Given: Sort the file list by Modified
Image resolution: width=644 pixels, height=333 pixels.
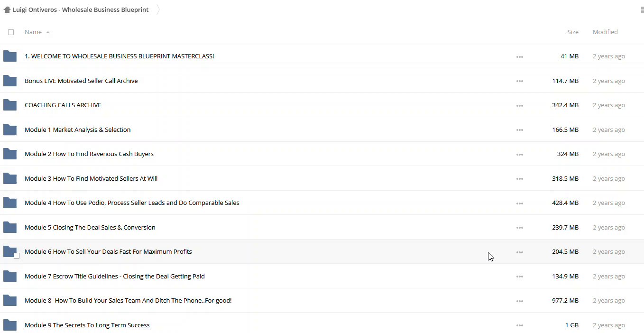Looking at the screenshot, I should click(605, 32).
